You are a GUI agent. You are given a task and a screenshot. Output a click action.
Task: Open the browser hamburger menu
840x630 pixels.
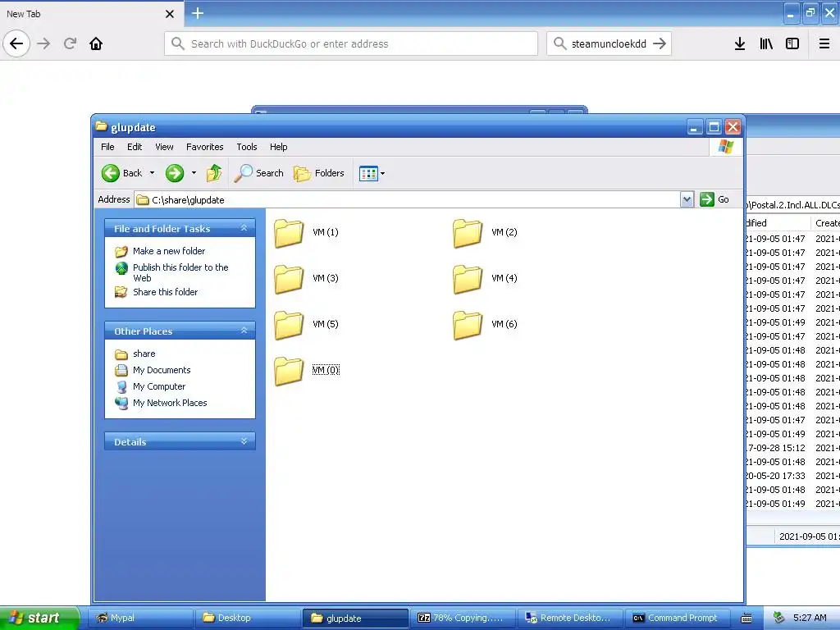(x=824, y=43)
